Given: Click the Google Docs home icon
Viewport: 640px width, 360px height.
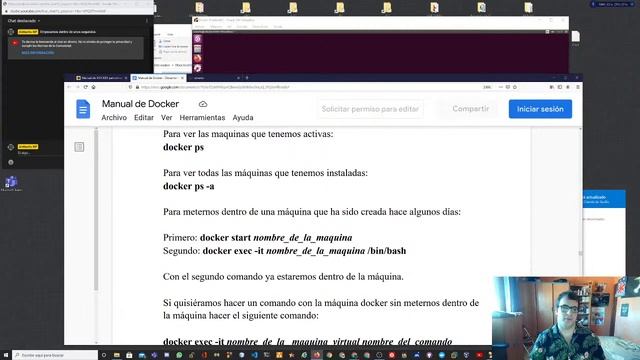Looking at the screenshot, I should 83,109.
